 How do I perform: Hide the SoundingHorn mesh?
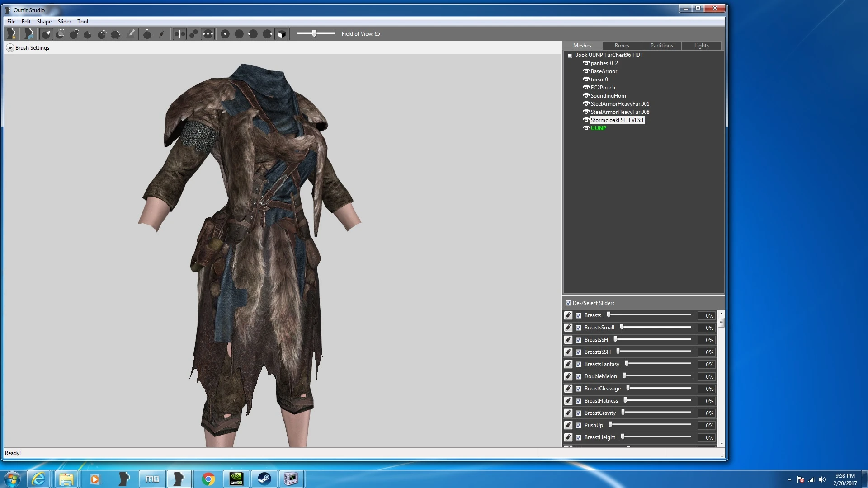586,96
